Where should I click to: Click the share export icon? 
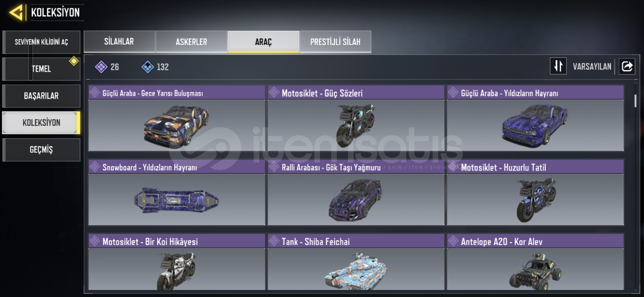(627, 66)
